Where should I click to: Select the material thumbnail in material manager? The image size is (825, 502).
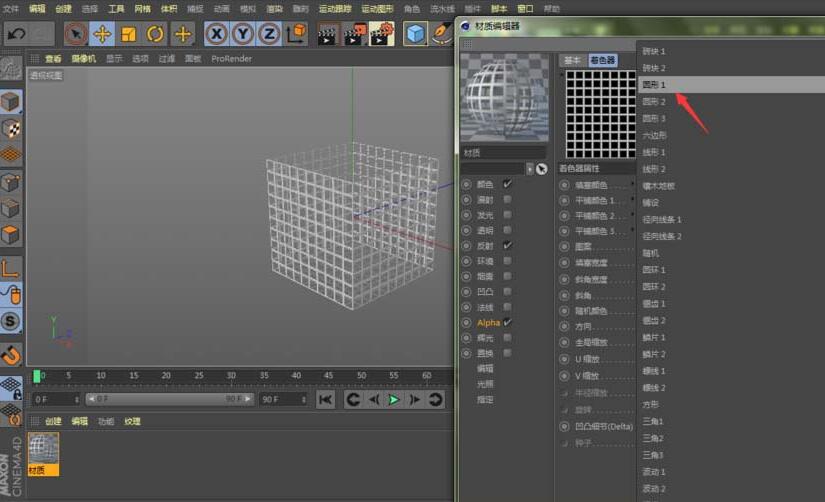pos(43,454)
